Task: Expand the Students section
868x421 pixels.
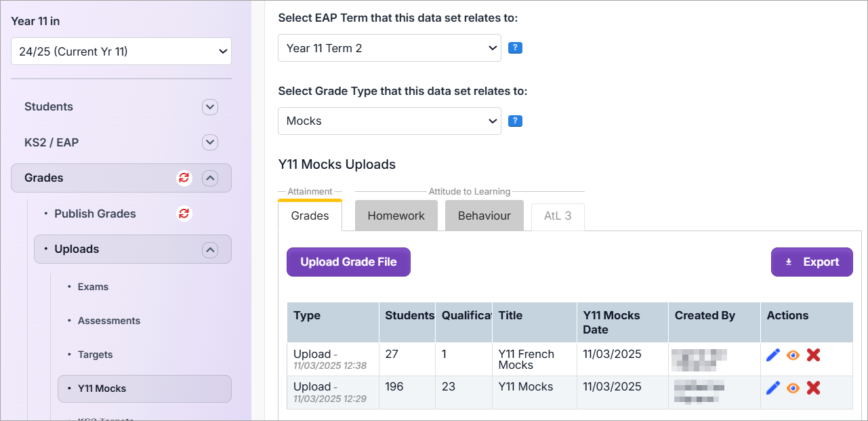Action: 210,106
